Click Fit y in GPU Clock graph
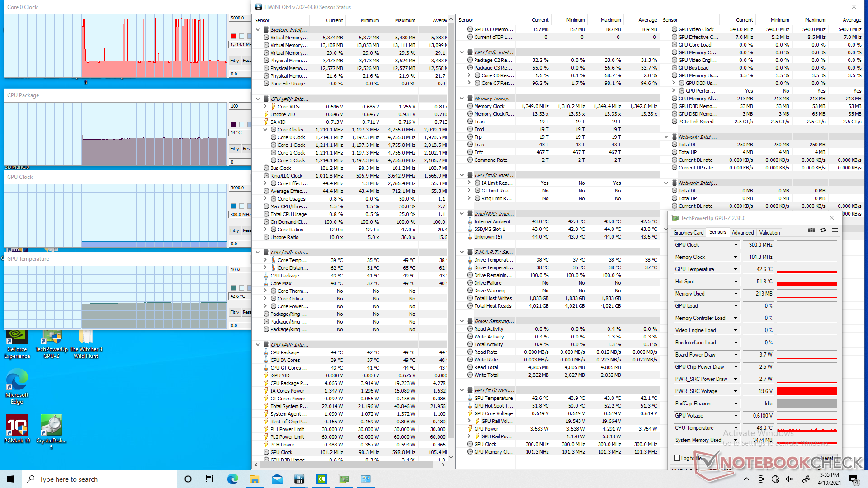The width and height of the screenshot is (868, 488). click(x=234, y=230)
